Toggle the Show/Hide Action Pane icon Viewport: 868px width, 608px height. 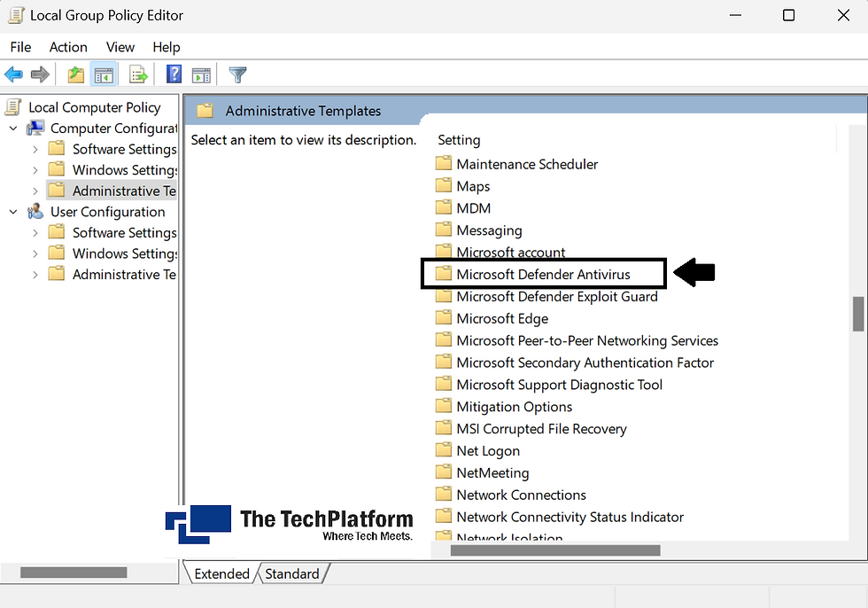[201, 74]
